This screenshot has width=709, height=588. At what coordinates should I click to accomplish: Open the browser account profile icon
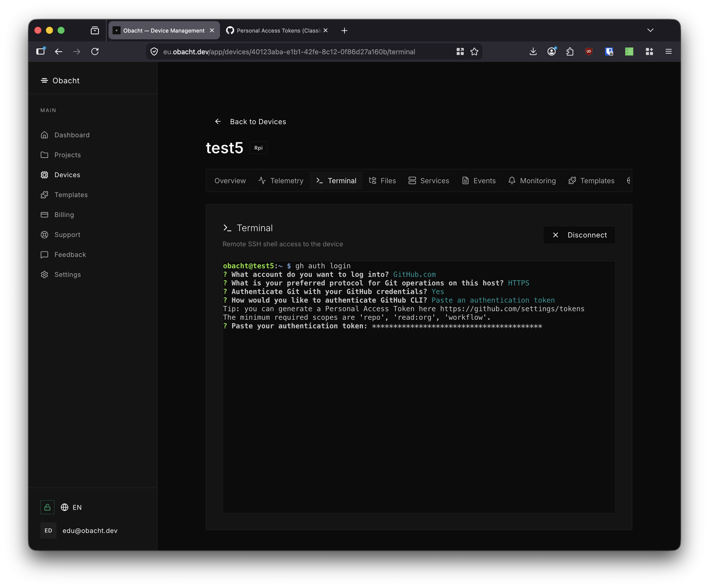click(552, 51)
